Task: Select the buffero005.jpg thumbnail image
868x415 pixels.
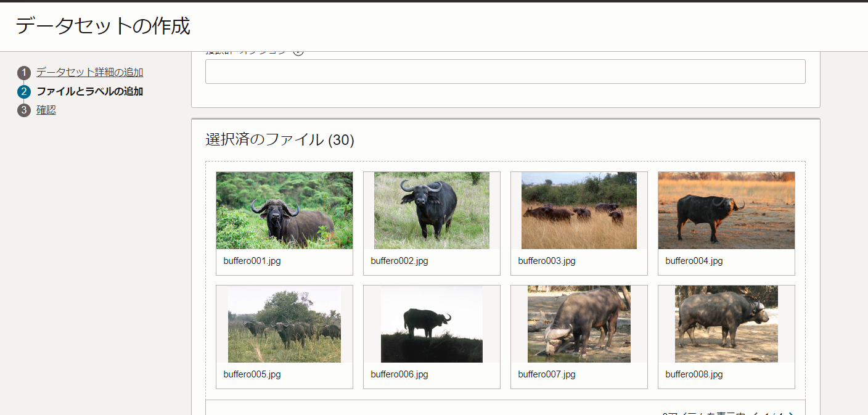Action: click(284, 324)
